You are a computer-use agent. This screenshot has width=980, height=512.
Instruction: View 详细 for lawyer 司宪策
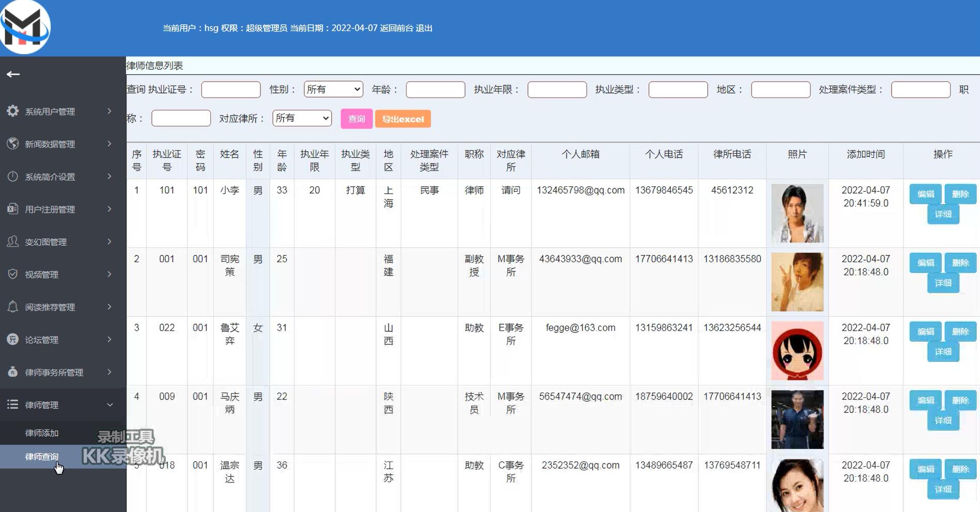coord(943,283)
